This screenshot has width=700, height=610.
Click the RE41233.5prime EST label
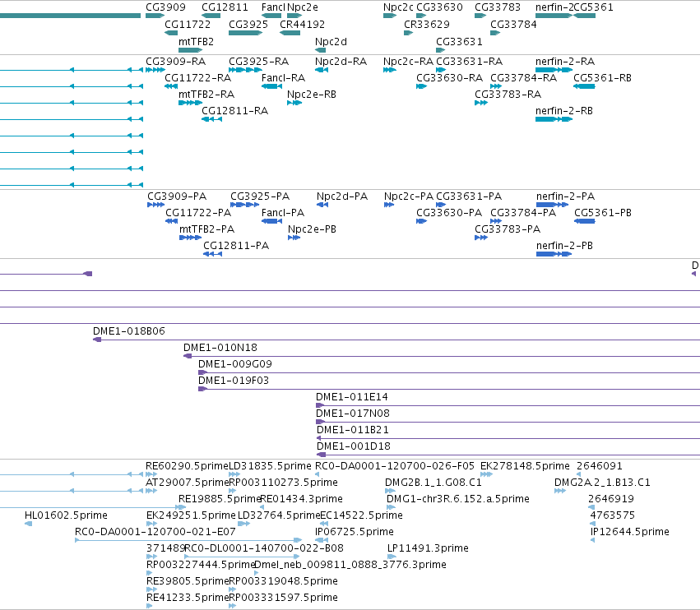tap(188, 597)
